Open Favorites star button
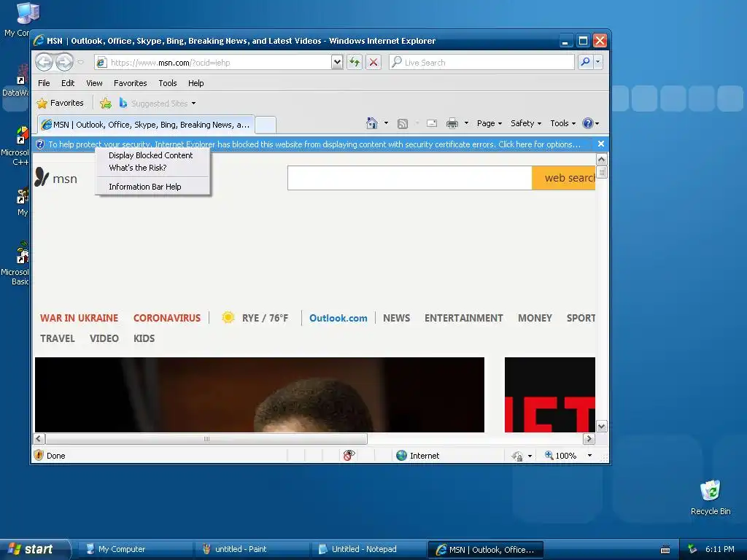The image size is (747, 560). click(60, 103)
